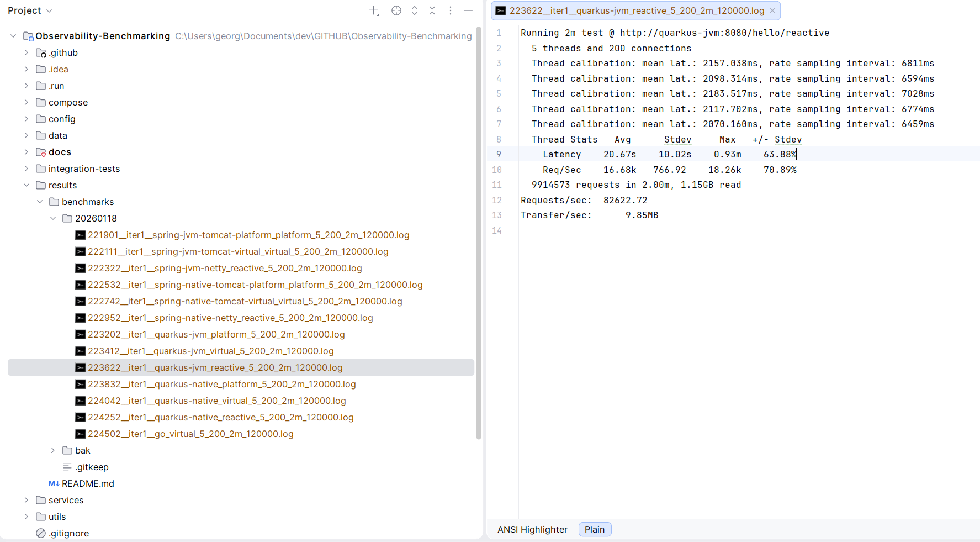Expand the services folder
Image resolution: width=980 pixels, height=542 pixels.
pyautogui.click(x=27, y=500)
